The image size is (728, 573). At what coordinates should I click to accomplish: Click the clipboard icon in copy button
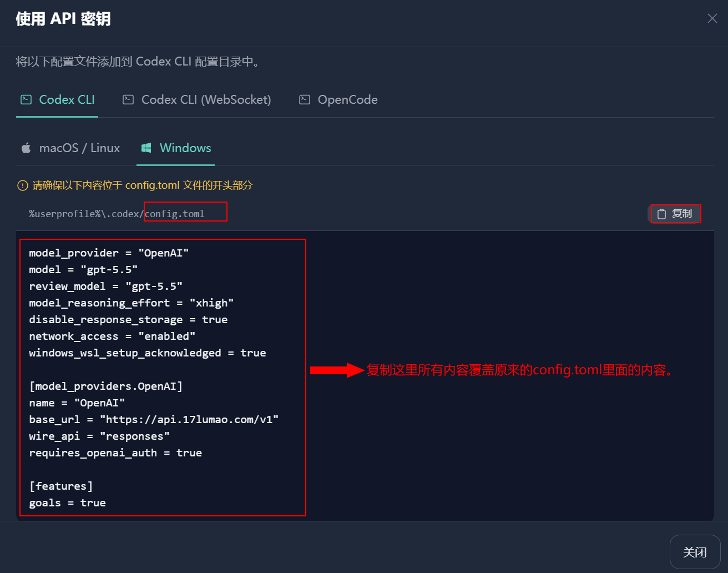(661, 214)
